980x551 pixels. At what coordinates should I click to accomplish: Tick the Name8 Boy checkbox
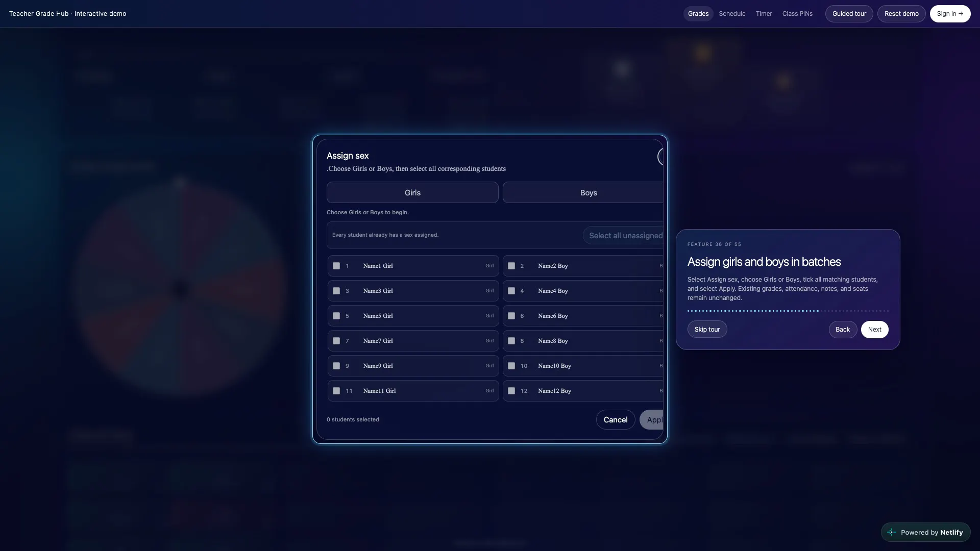511,341
